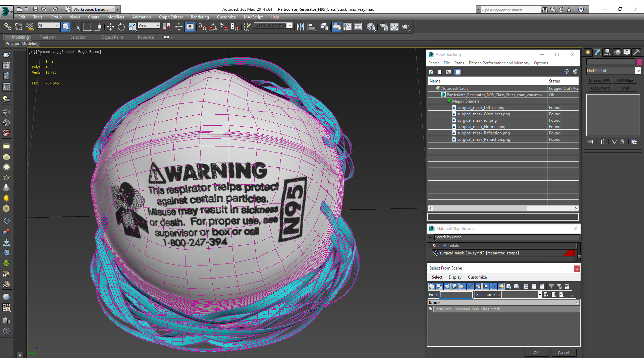Toggle Display Space Warps filter in Select From Scene
644x362 pixels.
coord(470,286)
